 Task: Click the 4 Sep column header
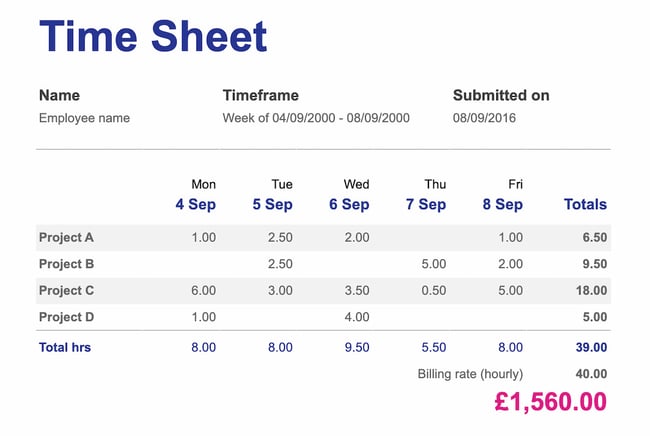pos(195,204)
